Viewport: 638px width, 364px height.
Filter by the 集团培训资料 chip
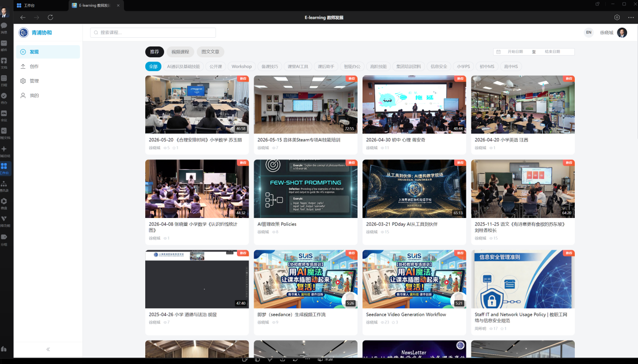pos(409,66)
